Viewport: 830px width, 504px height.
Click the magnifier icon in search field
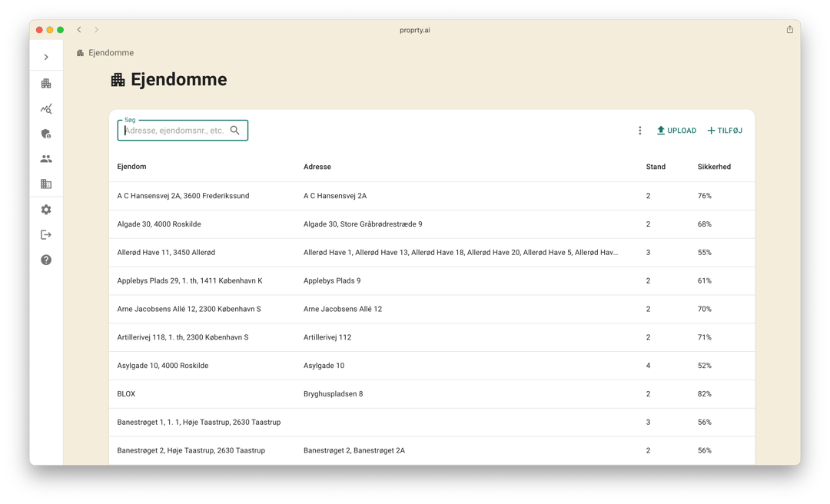pos(235,131)
